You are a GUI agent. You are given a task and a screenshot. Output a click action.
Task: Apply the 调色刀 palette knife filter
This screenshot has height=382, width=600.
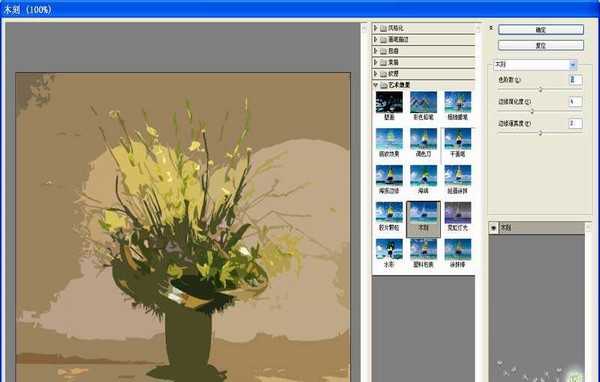click(x=423, y=142)
